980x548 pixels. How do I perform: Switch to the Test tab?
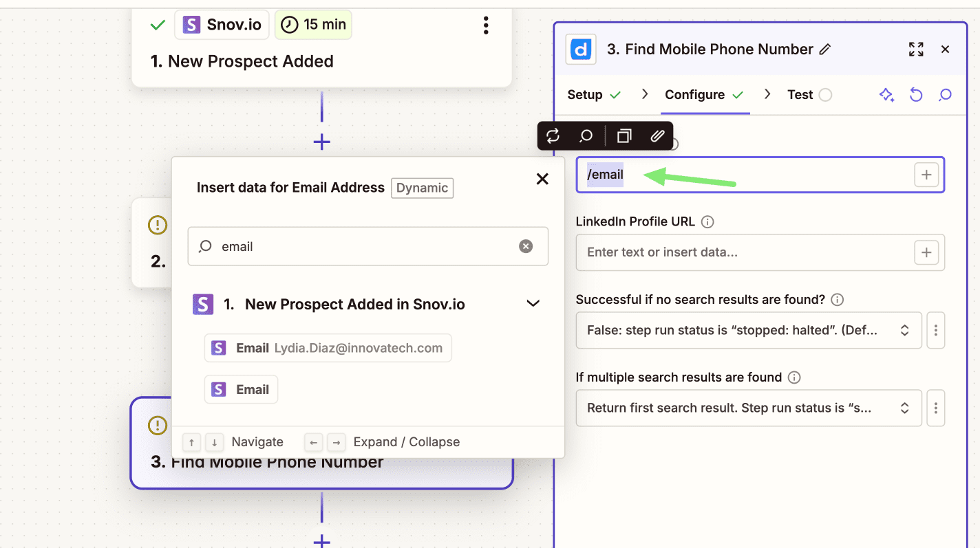pyautogui.click(x=800, y=95)
